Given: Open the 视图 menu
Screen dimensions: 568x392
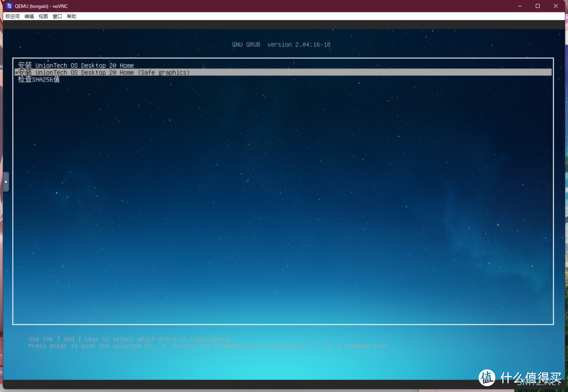Looking at the screenshot, I should click(x=43, y=16).
